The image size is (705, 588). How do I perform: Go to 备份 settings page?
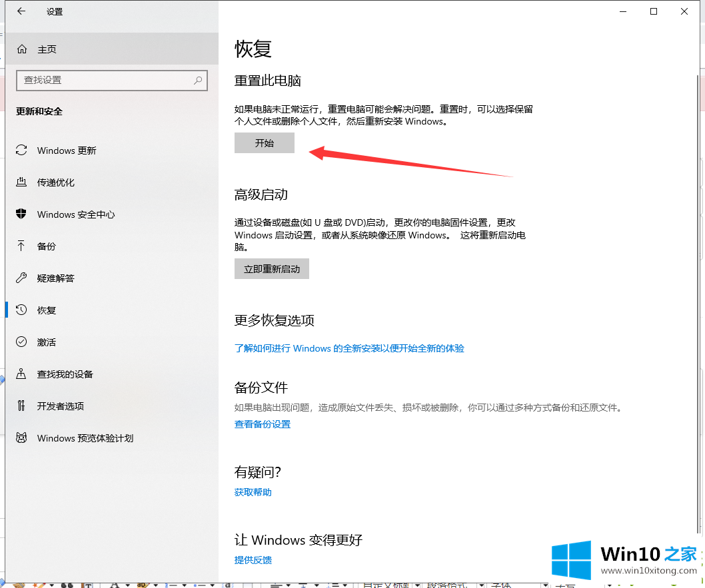(x=111, y=246)
